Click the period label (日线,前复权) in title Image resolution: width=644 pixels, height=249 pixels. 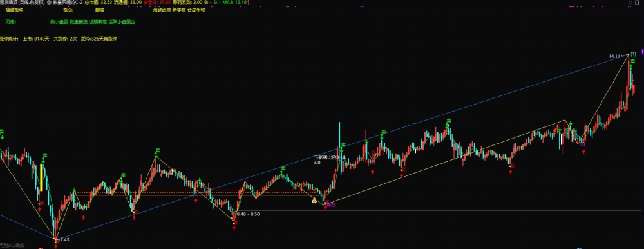pyautogui.click(x=31, y=3)
